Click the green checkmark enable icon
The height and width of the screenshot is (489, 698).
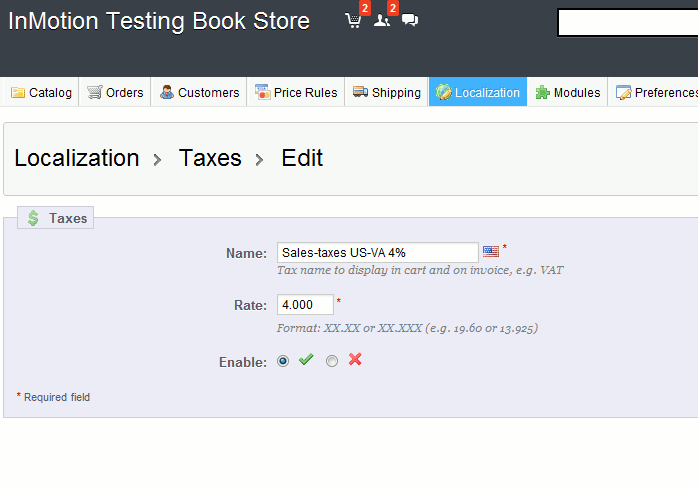tap(306, 360)
